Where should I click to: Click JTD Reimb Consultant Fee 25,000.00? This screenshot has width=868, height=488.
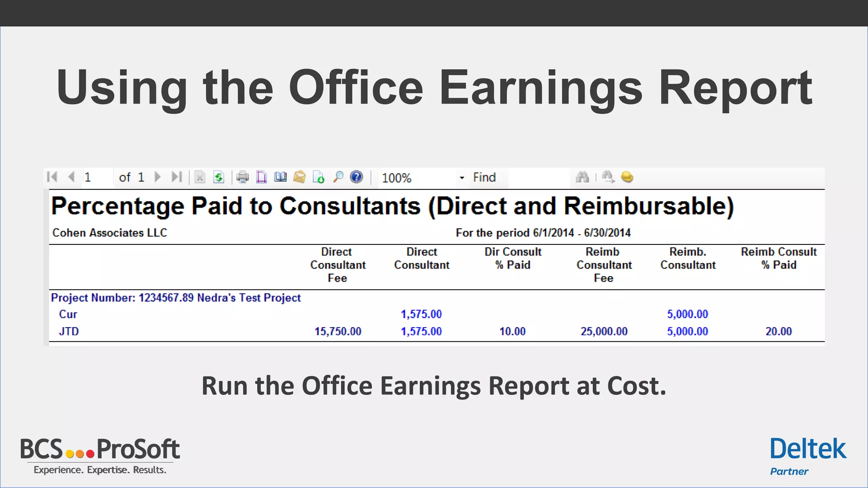point(604,331)
